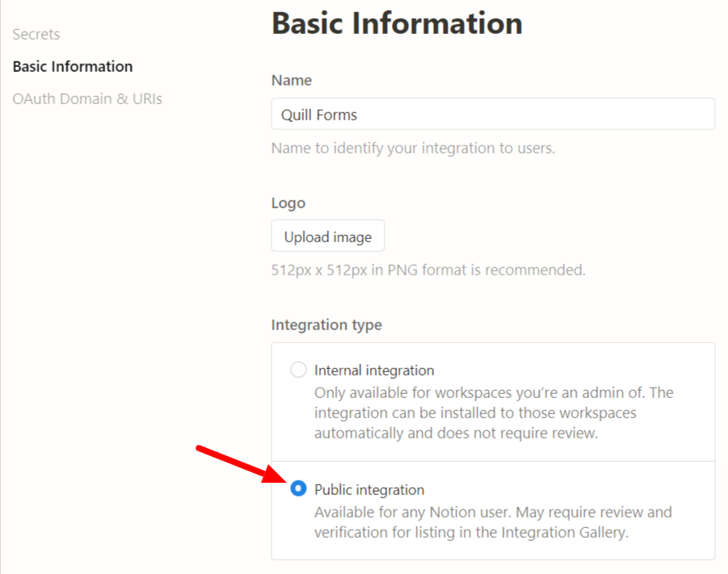Click the Logo section label
728x574 pixels.
pos(288,203)
